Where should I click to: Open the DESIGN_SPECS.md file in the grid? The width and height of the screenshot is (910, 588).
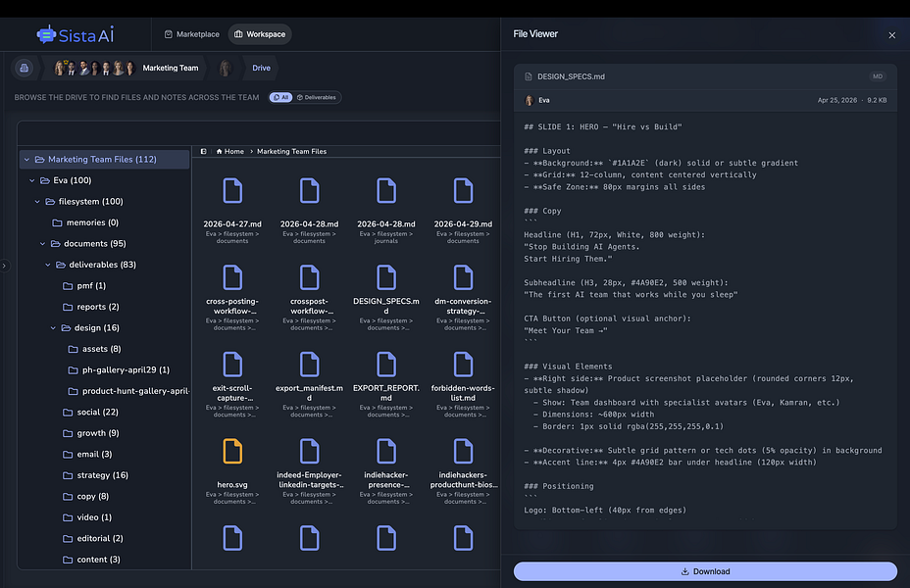386,277
